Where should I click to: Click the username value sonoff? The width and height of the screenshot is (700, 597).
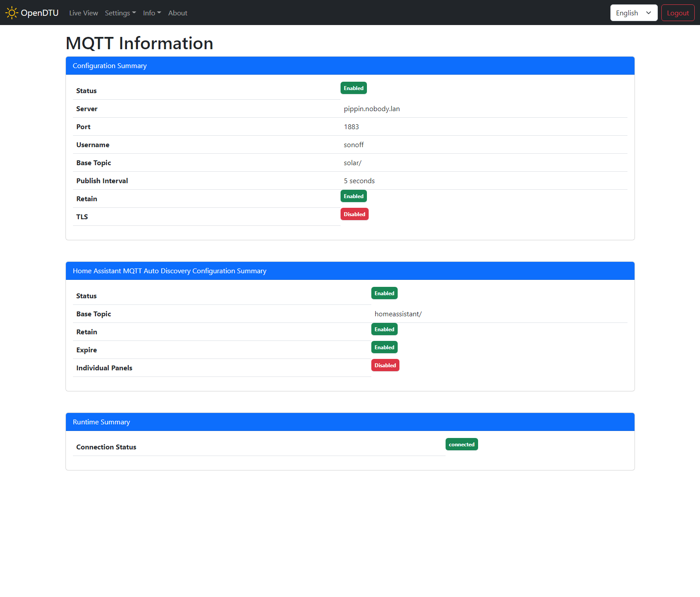(x=353, y=145)
